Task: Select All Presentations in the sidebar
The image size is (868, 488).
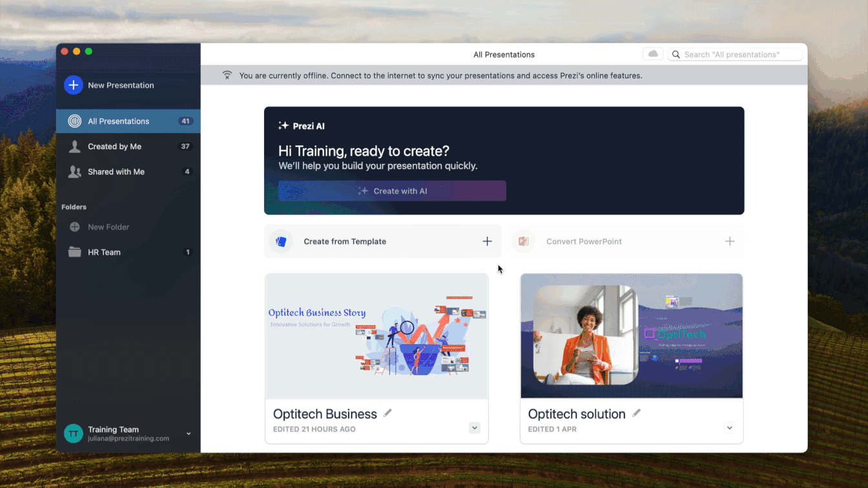Action: coord(119,121)
